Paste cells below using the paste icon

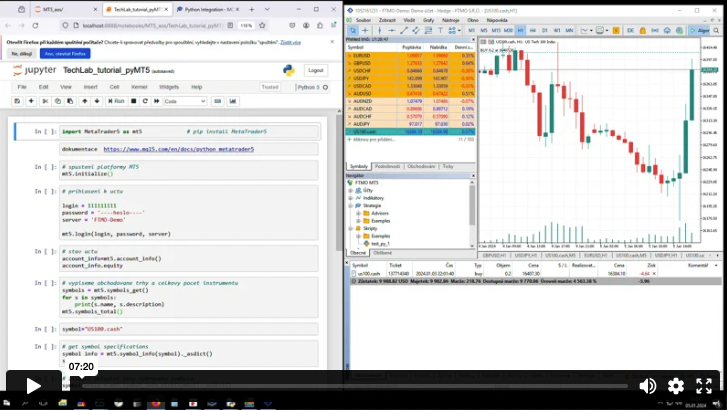click(x=70, y=101)
